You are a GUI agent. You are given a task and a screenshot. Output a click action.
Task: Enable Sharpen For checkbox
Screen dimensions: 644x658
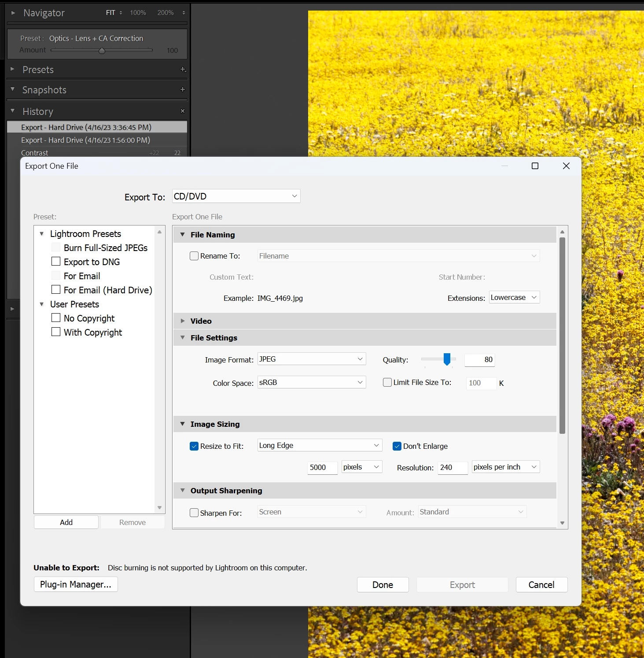pos(194,513)
